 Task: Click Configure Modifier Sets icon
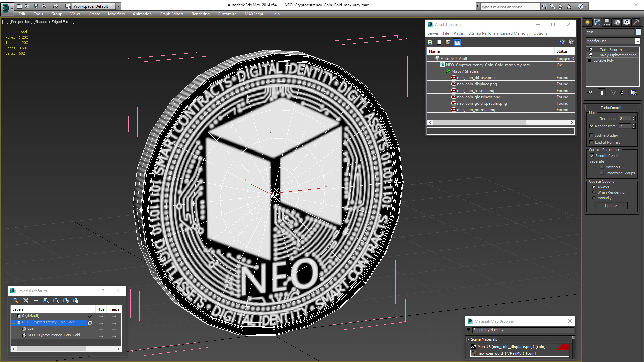coord(634,93)
